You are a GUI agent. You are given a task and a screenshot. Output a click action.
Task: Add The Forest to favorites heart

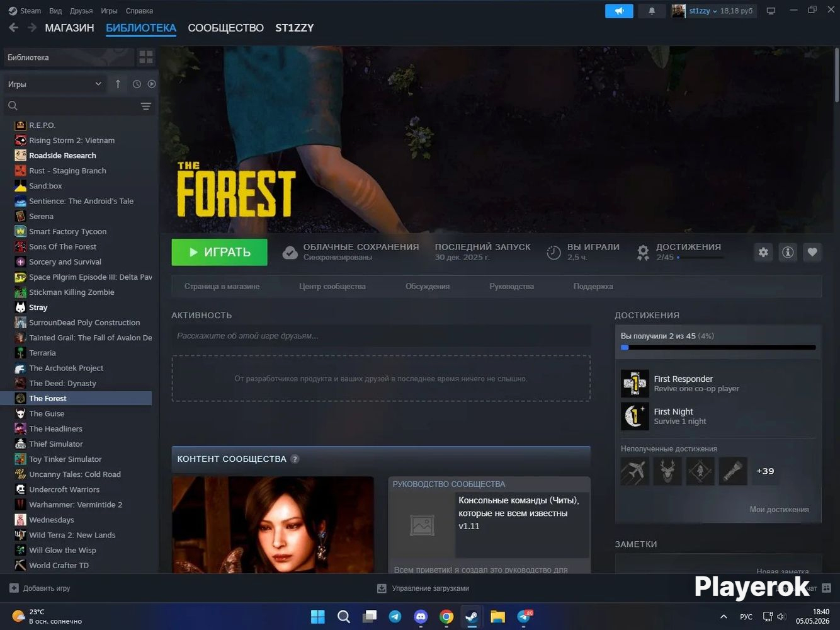812,252
